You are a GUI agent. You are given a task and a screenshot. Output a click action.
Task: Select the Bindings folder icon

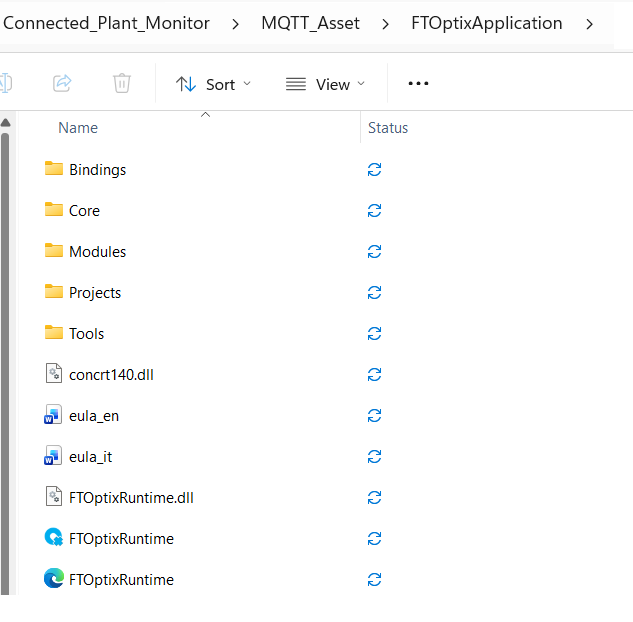coord(54,168)
